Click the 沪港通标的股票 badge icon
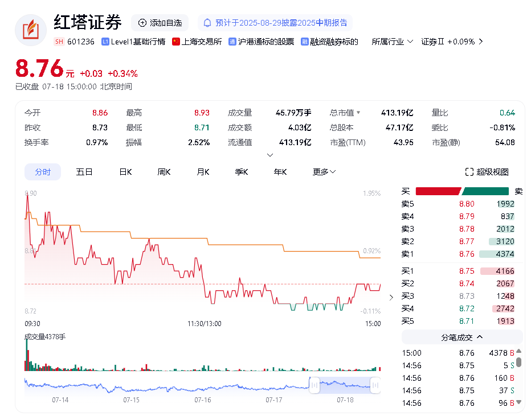This screenshot has height=420, width=531. click(232, 42)
